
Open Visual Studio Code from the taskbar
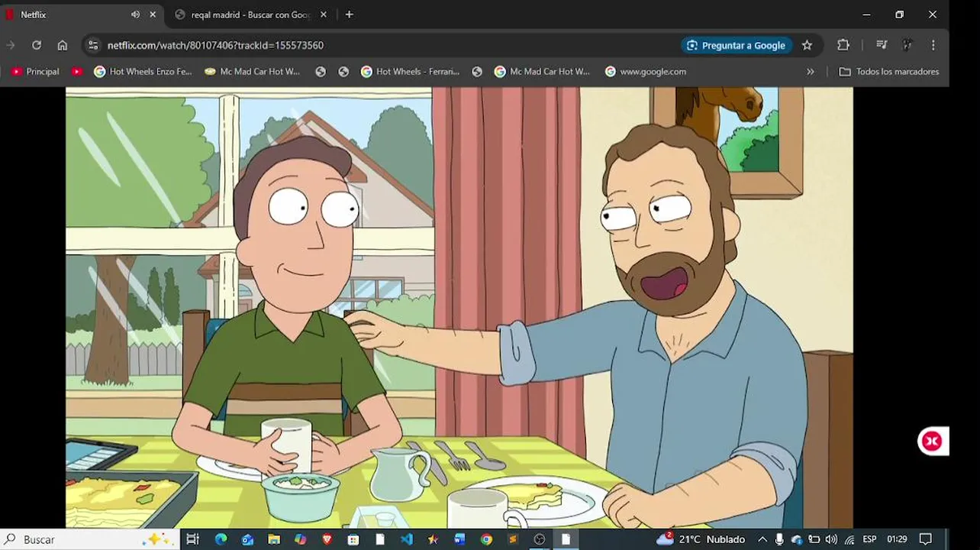pos(407,539)
